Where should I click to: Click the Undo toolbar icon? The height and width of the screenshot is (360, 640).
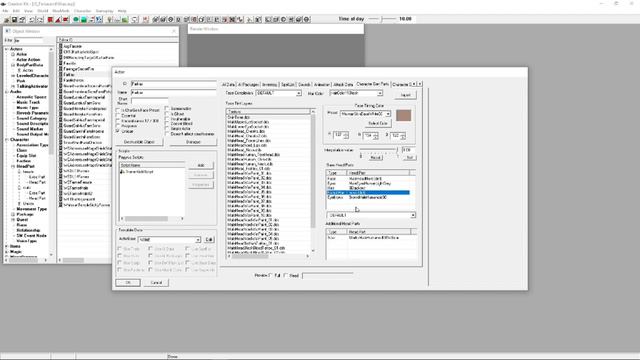click(32, 19)
